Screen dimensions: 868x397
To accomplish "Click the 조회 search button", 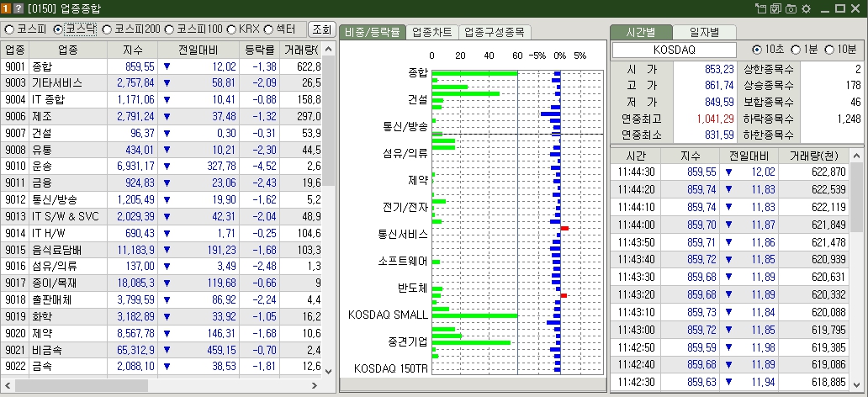I will click(x=321, y=29).
